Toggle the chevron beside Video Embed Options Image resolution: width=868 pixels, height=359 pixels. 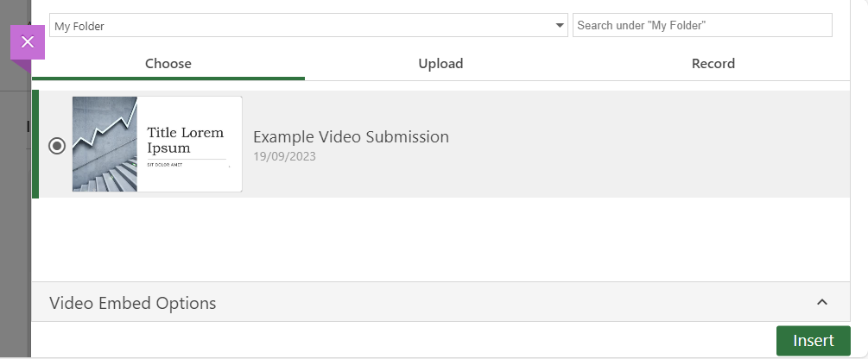pos(822,302)
